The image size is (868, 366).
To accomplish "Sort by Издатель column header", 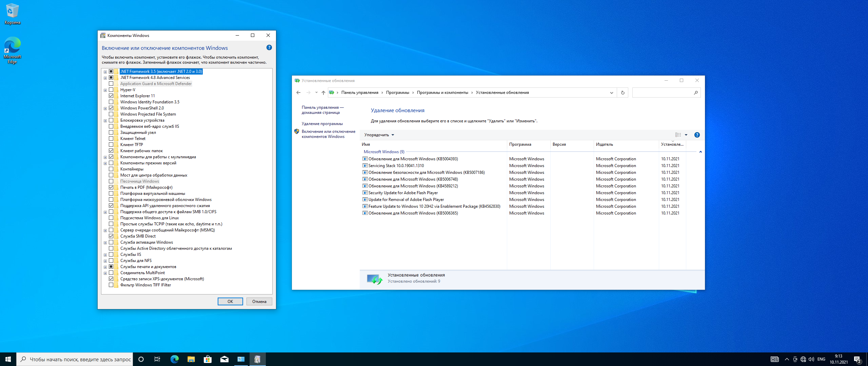I will click(x=626, y=144).
